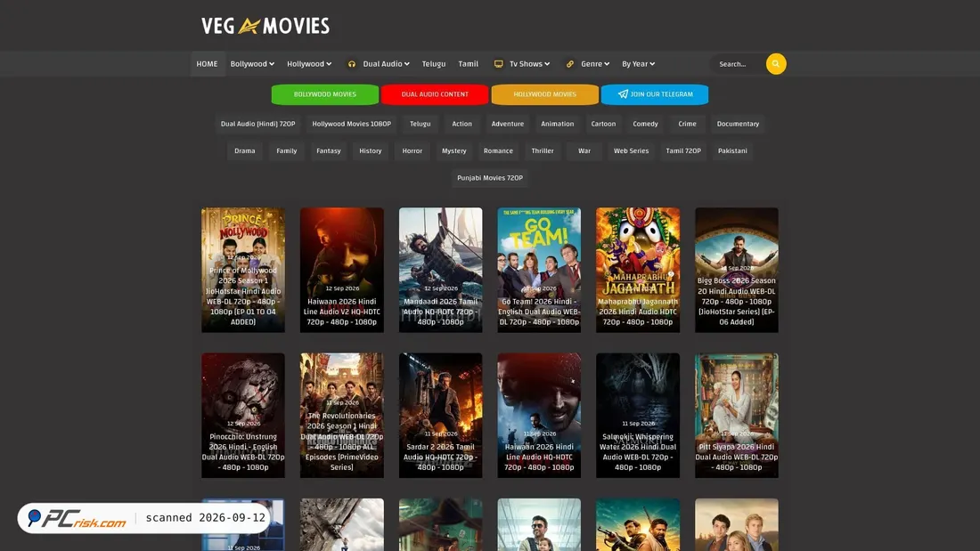Open the Tamil menu item
This screenshot has height=551, width=980.
[468, 64]
